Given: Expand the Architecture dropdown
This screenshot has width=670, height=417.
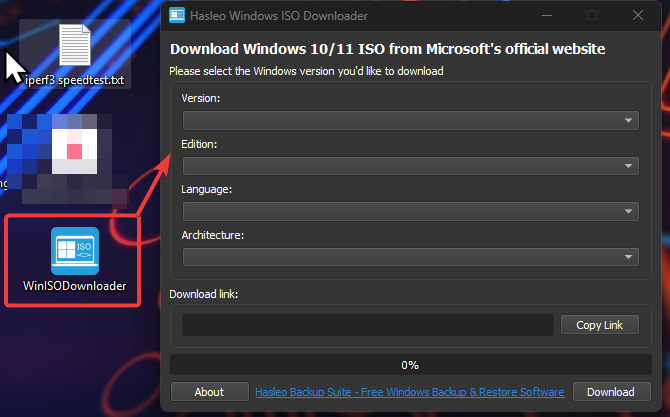Looking at the screenshot, I should [x=410, y=256].
